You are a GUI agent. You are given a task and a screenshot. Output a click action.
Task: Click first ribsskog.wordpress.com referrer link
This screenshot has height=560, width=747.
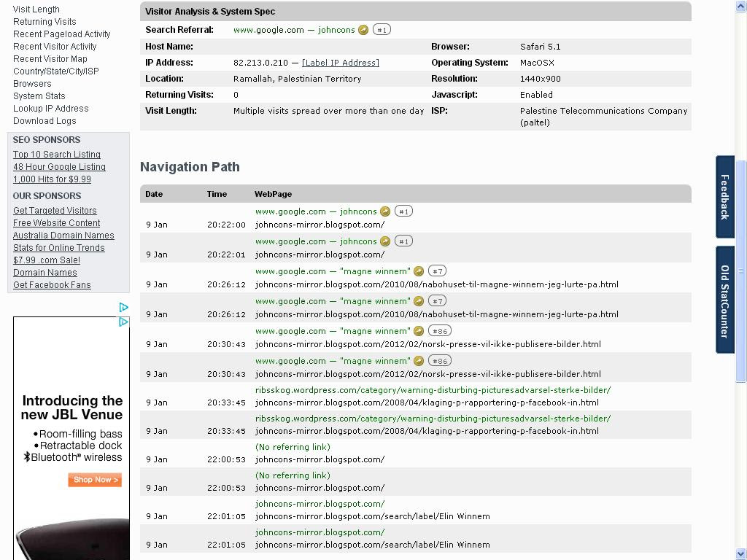point(433,390)
